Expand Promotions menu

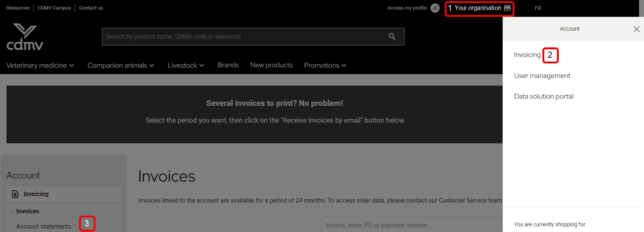[325, 65]
